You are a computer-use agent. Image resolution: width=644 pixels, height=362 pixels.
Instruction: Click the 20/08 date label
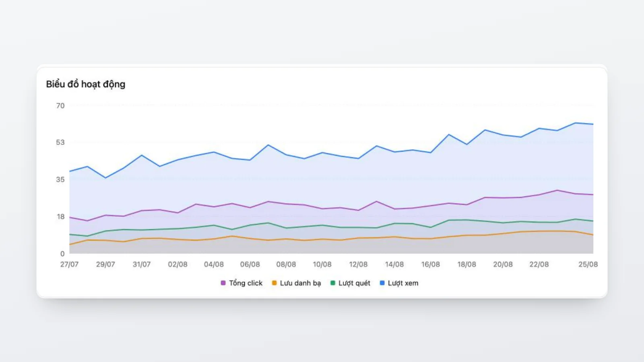pos(503,265)
